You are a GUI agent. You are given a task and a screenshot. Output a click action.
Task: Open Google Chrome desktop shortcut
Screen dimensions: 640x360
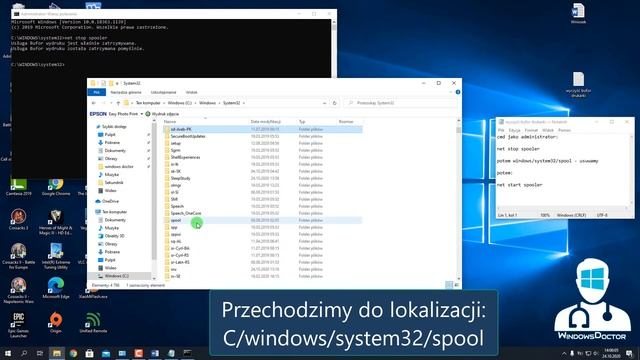pos(56,187)
